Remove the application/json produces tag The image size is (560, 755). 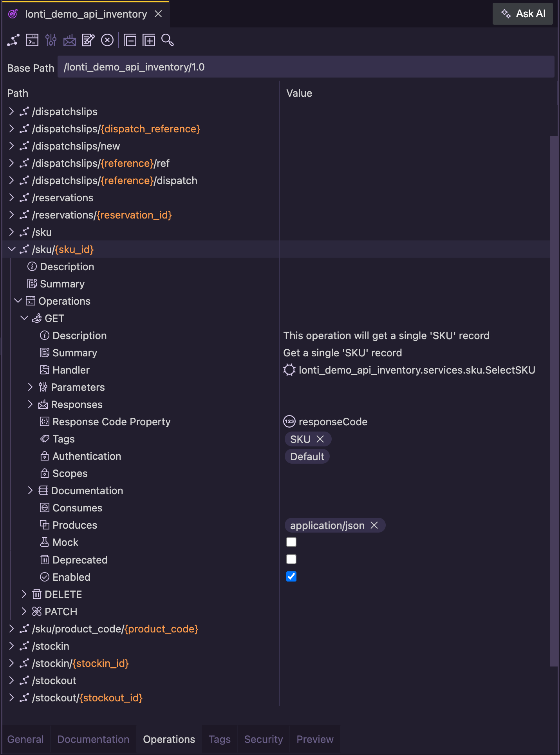tap(374, 525)
